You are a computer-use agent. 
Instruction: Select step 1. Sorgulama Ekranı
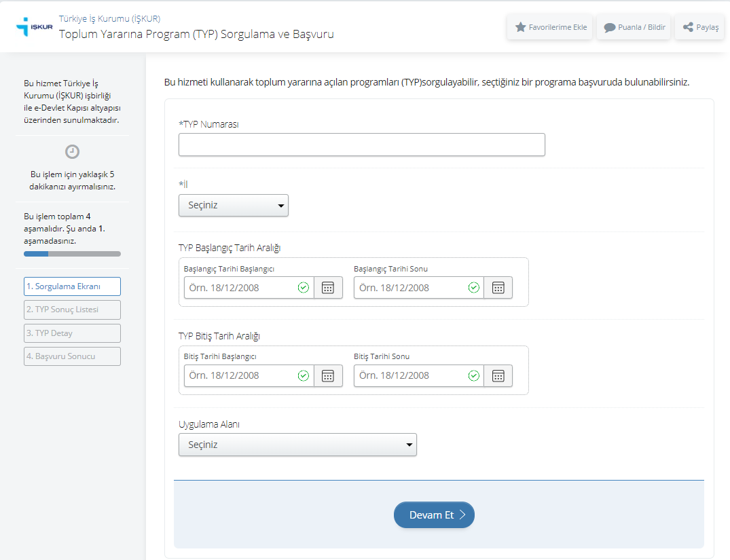(x=72, y=286)
